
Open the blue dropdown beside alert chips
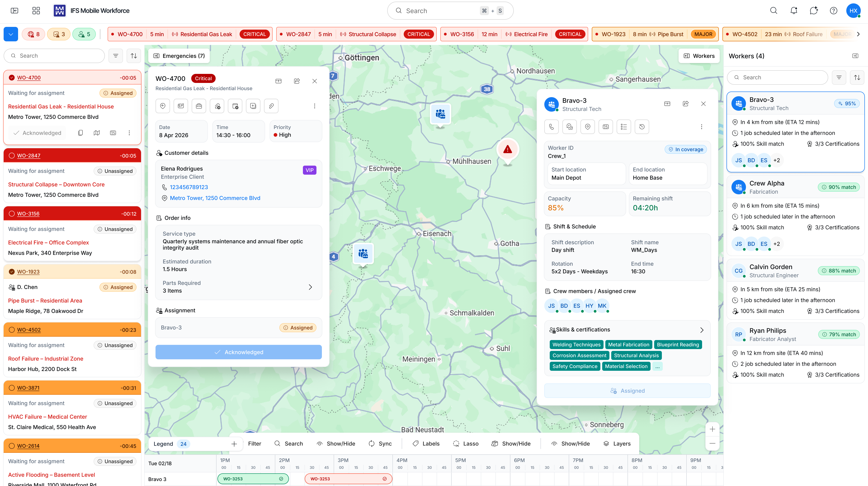[x=11, y=34]
